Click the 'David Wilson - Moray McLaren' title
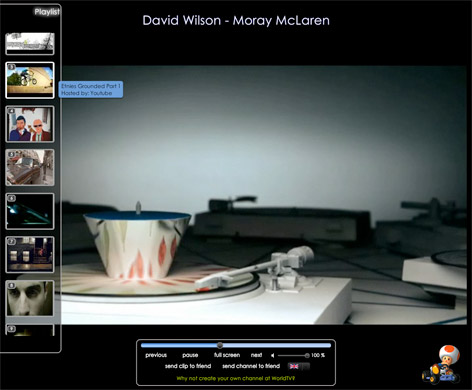 (236, 21)
